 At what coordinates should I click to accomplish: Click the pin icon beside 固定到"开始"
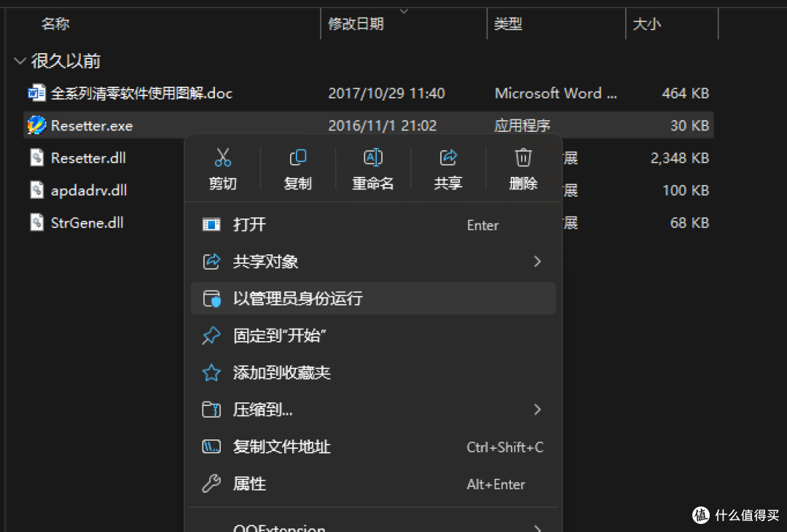(211, 336)
